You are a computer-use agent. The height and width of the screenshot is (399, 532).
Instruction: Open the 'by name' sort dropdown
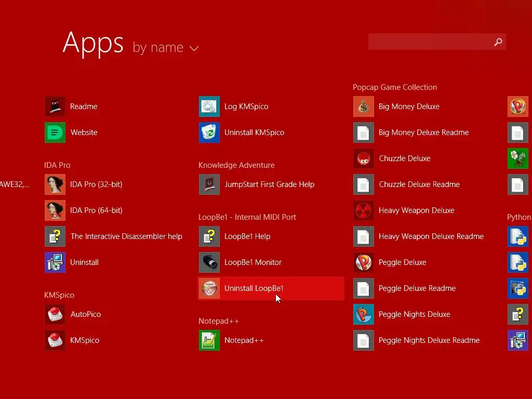(x=166, y=47)
